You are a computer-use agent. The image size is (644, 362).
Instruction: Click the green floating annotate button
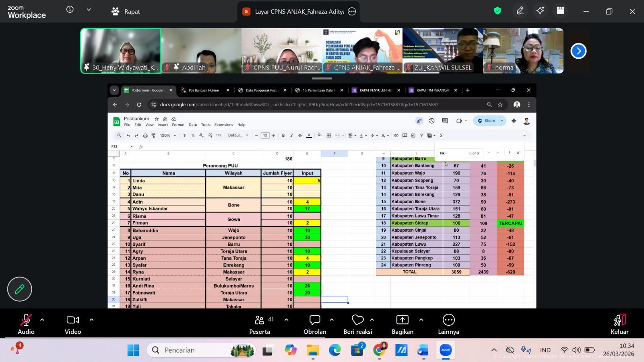pos(19,289)
